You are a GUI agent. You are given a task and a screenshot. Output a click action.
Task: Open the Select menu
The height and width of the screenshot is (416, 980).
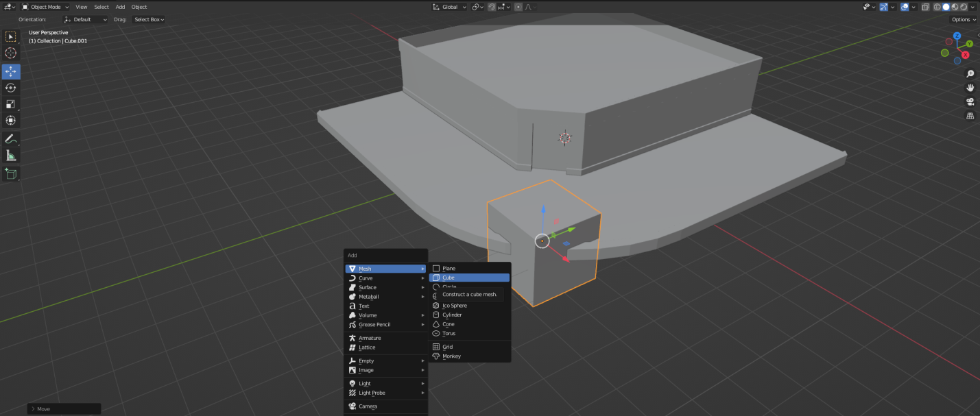click(x=101, y=7)
